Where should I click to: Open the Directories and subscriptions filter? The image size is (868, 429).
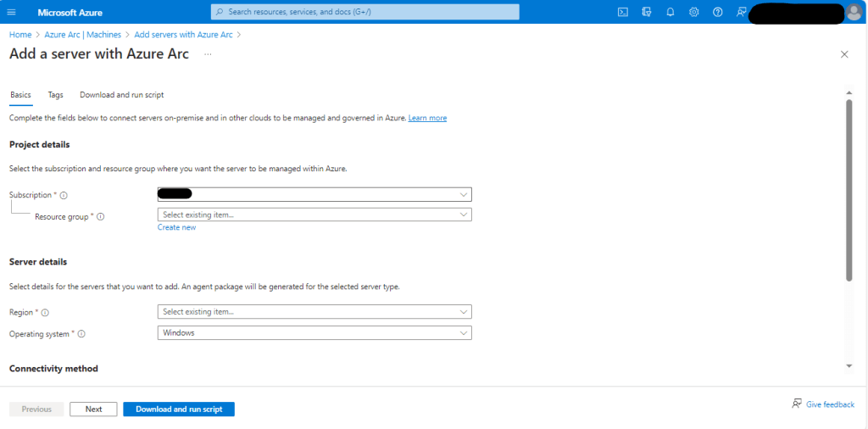[646, 12]
